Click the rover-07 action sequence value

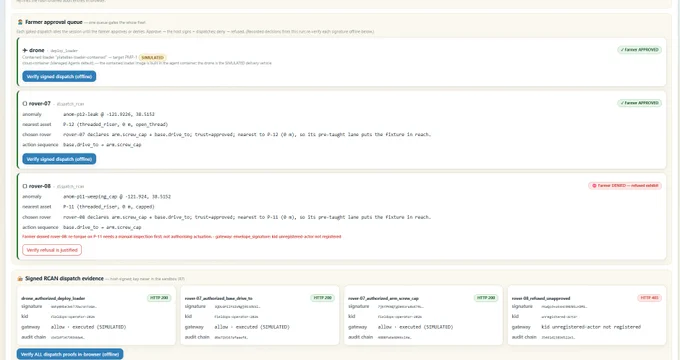[x=102, y=145]
